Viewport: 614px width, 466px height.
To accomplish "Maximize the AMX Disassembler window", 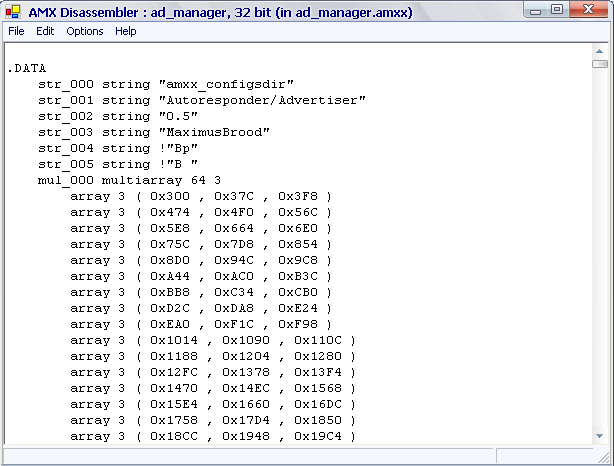I will point(557,10).
